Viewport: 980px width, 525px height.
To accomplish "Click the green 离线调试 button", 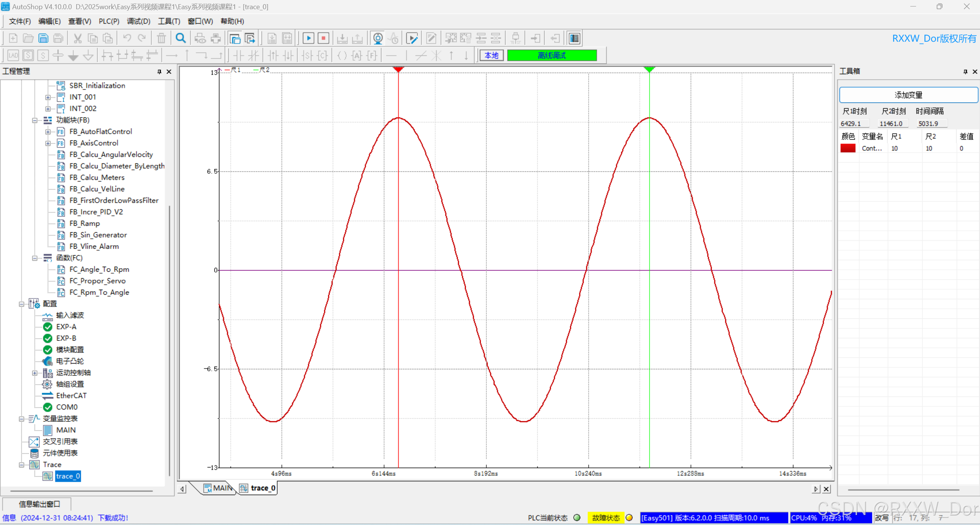I will click(x=551, y=55).
